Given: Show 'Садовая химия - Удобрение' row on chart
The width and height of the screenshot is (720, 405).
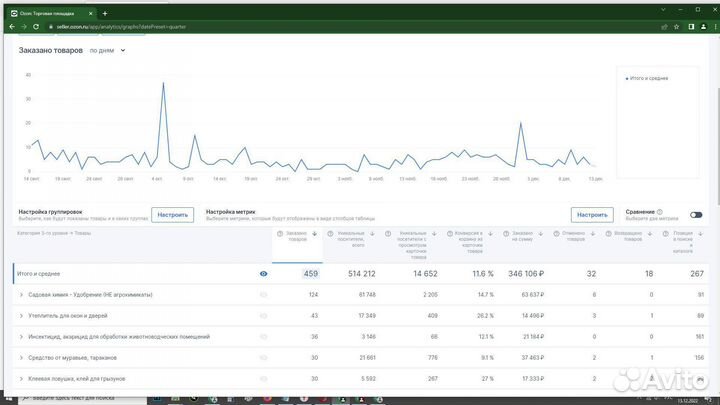Looking at the screenshot, I should (264, 295).
